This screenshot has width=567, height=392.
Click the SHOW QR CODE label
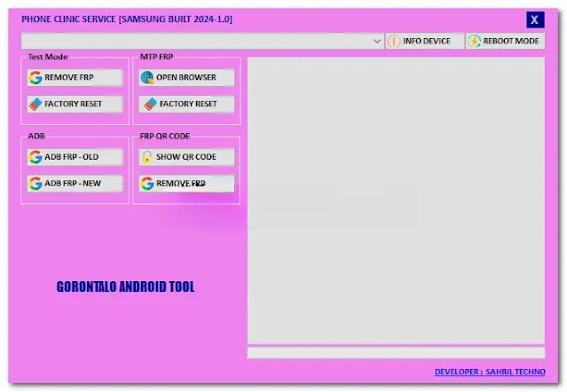pyautogui.click(x=186, y=157)
